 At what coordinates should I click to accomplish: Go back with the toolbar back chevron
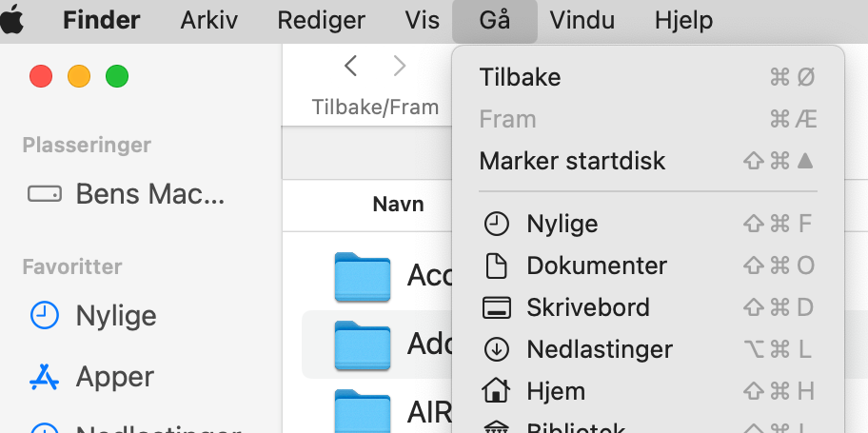351,66
